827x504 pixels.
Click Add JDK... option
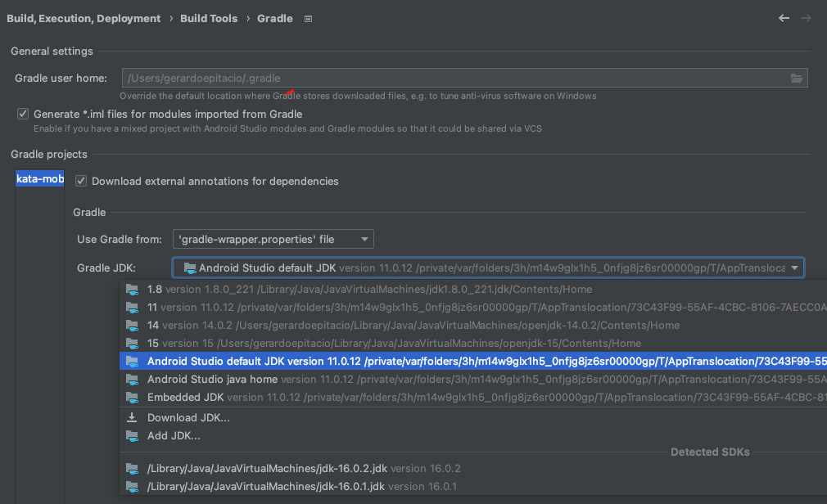pyautogui.click(x=174, y=436)
